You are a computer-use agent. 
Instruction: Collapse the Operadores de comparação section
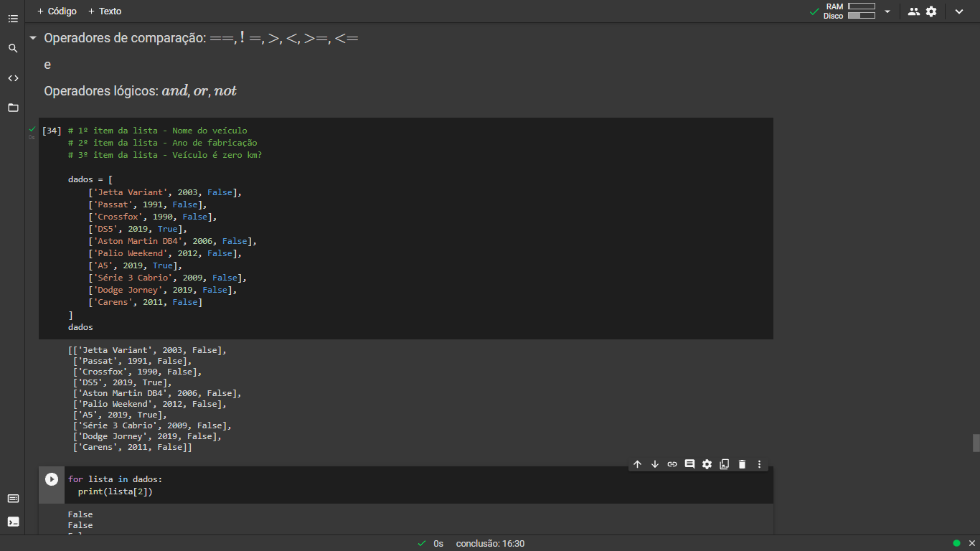[32, 38]
